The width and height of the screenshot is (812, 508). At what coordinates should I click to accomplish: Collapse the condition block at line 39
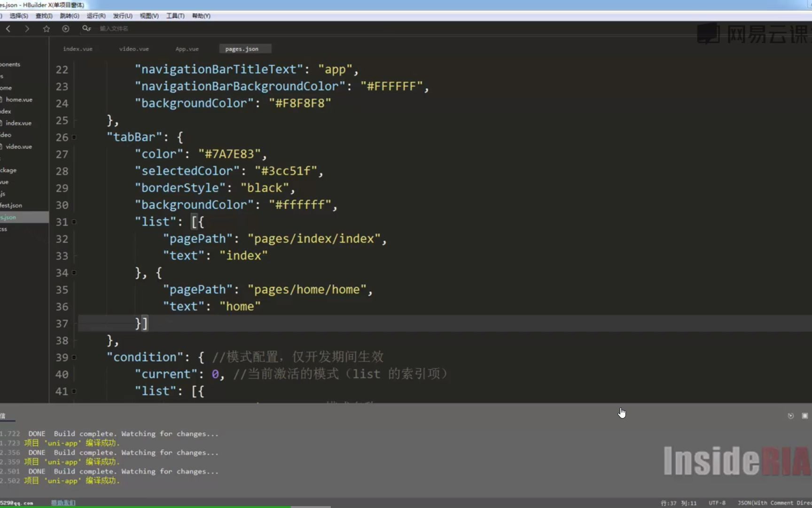(74, 357)
